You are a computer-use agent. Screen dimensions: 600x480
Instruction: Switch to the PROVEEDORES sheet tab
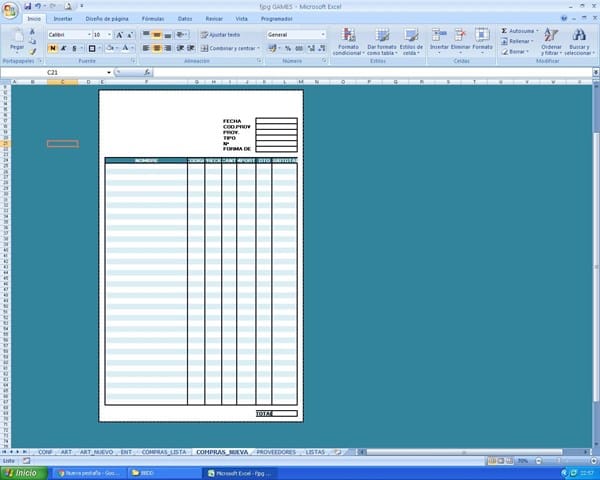click(x=276, y=452)
